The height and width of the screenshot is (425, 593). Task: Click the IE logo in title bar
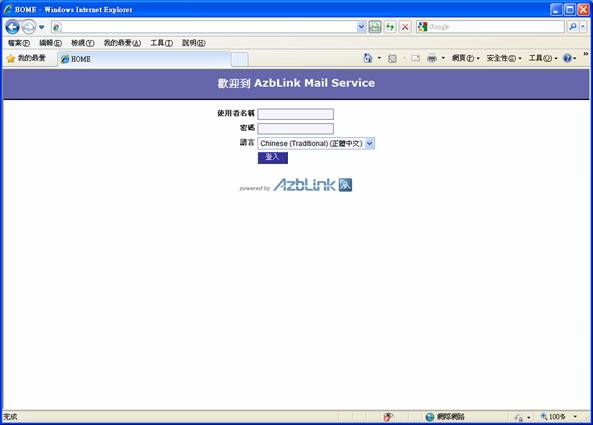[8, 9]
